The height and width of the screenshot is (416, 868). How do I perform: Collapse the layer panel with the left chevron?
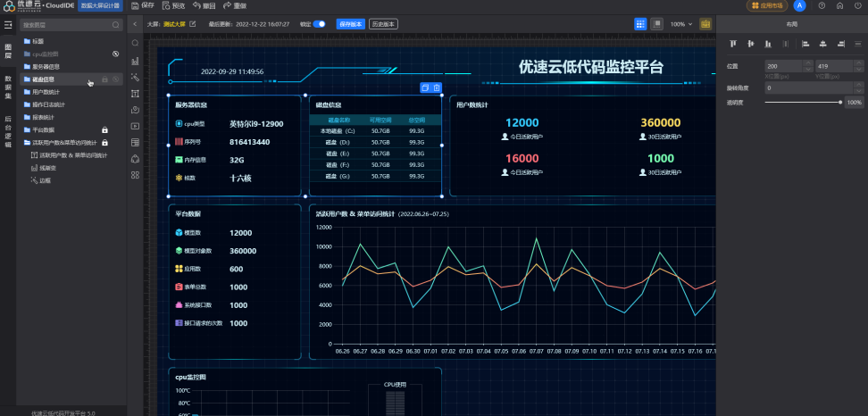[x=135, y=24]
